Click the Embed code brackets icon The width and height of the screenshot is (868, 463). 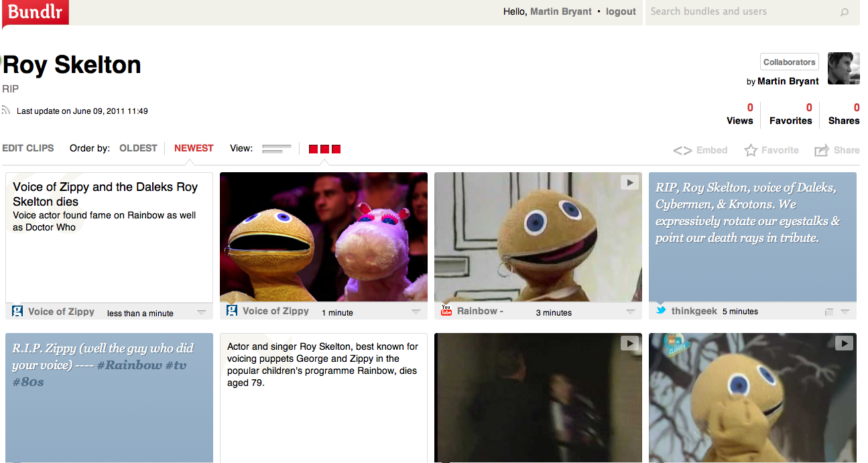(x=682, y=151)
